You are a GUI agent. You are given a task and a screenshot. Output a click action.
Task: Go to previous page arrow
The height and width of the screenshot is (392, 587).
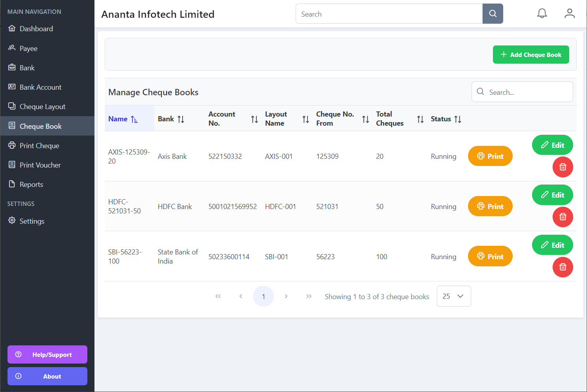click(x=241, y=296)
